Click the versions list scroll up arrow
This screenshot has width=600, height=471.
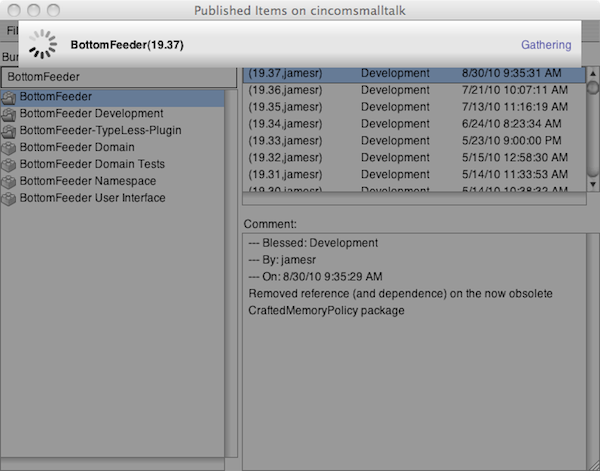pyautogui.click(x=593, y=73)
